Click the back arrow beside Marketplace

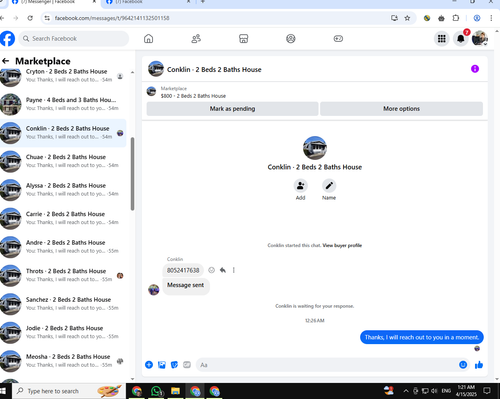[5, 61]
